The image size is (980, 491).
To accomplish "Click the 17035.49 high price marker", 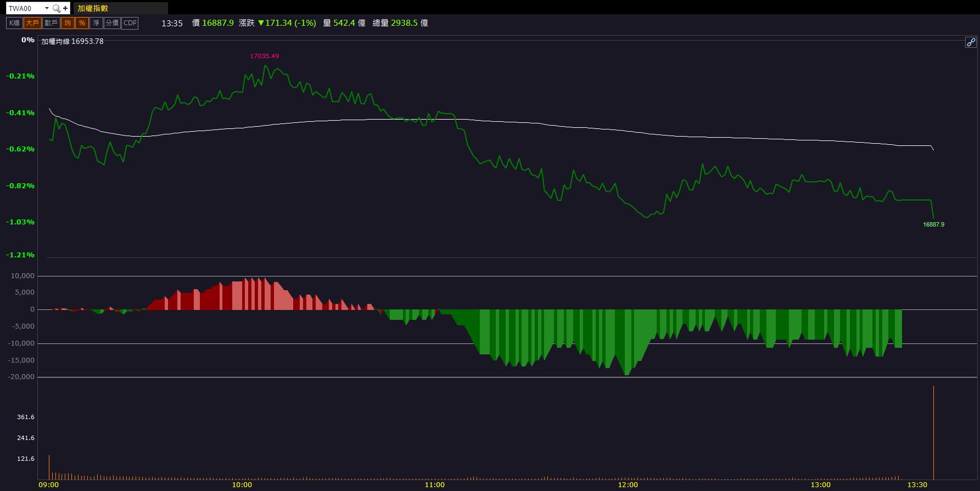I will coord(265,56).
